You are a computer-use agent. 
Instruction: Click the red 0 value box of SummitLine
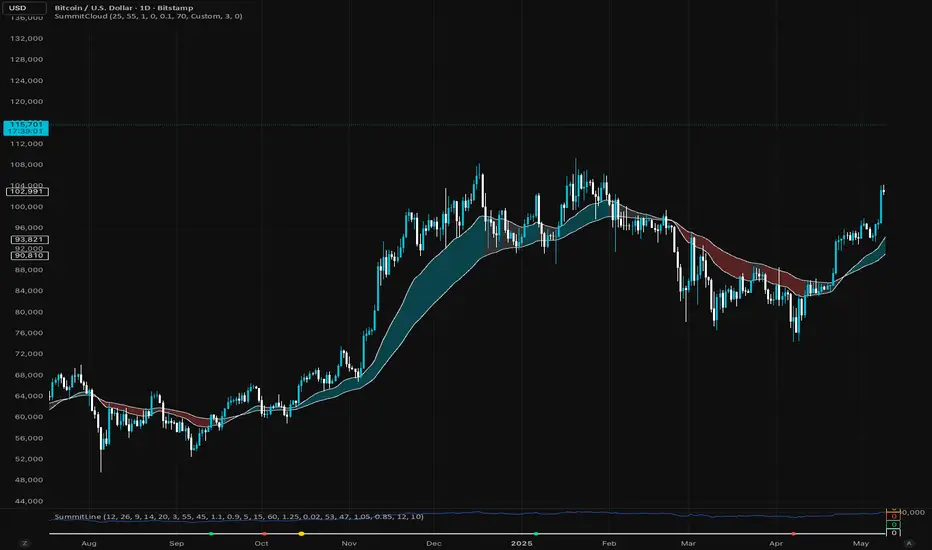click(x=894, y=516)
